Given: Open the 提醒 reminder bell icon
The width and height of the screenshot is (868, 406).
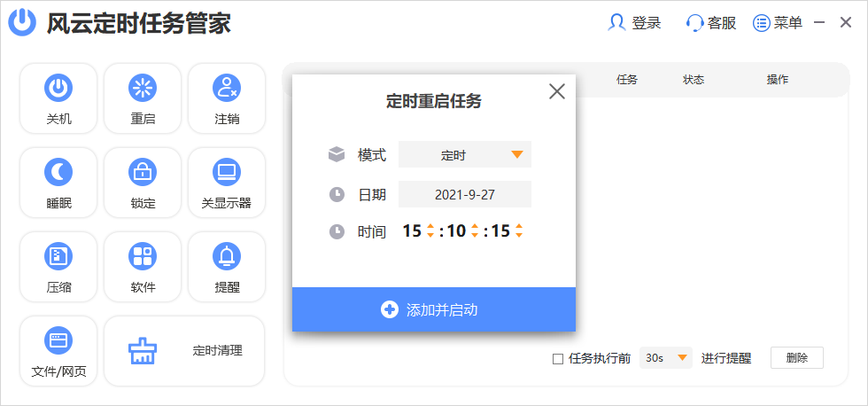Looking at the screenshot, I should point(227,257).
